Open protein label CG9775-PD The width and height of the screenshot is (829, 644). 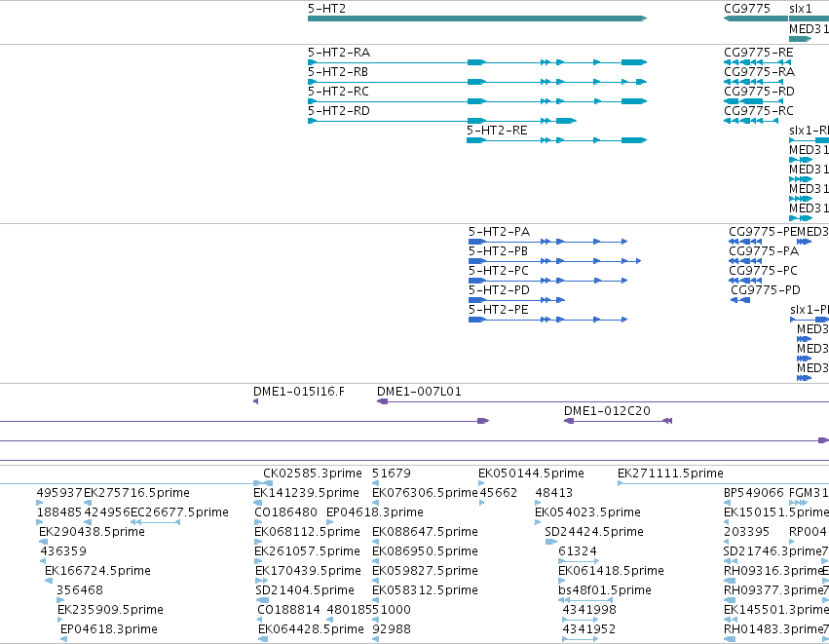(x=766, y=290)
